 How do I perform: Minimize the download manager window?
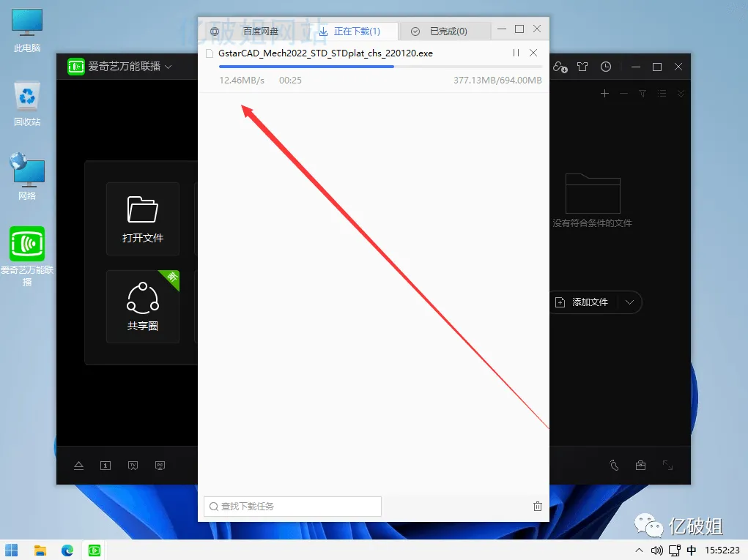pos(502,29)
